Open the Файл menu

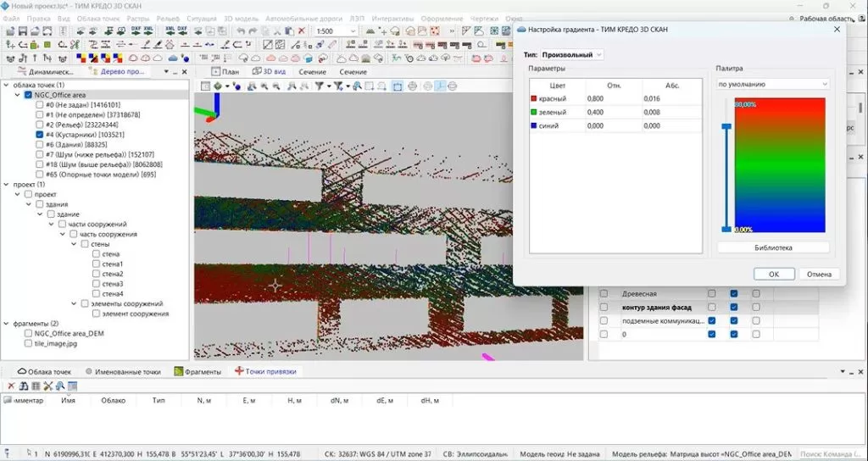[11, 19]
